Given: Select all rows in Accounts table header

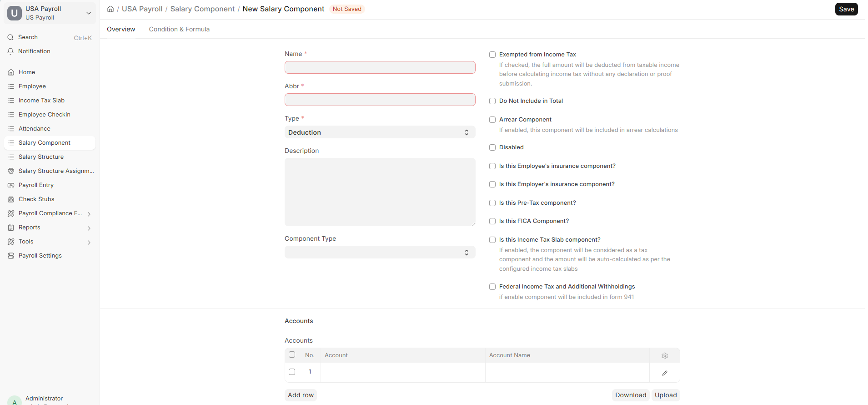Looking at the screenshot, I should [292, 354].
